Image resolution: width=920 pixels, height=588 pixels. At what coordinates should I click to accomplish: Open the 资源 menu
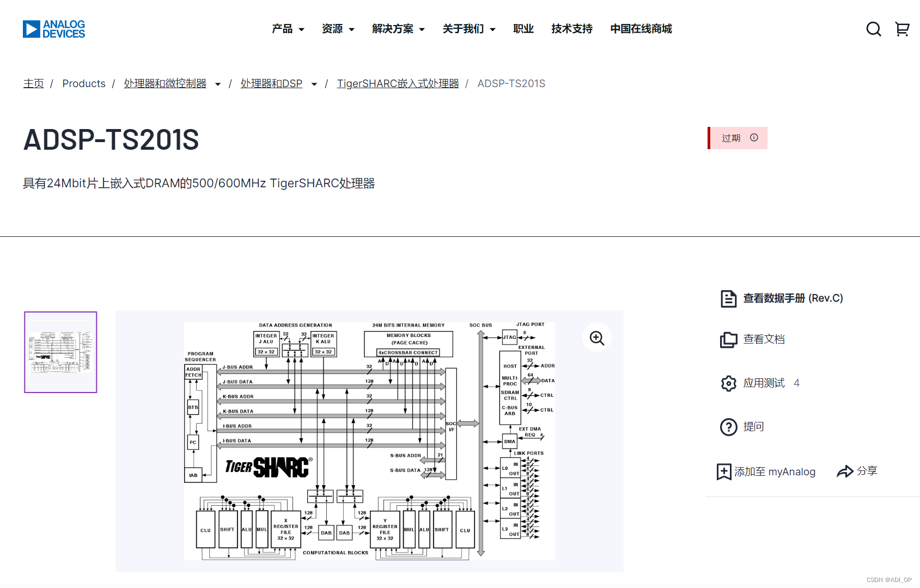338,29
